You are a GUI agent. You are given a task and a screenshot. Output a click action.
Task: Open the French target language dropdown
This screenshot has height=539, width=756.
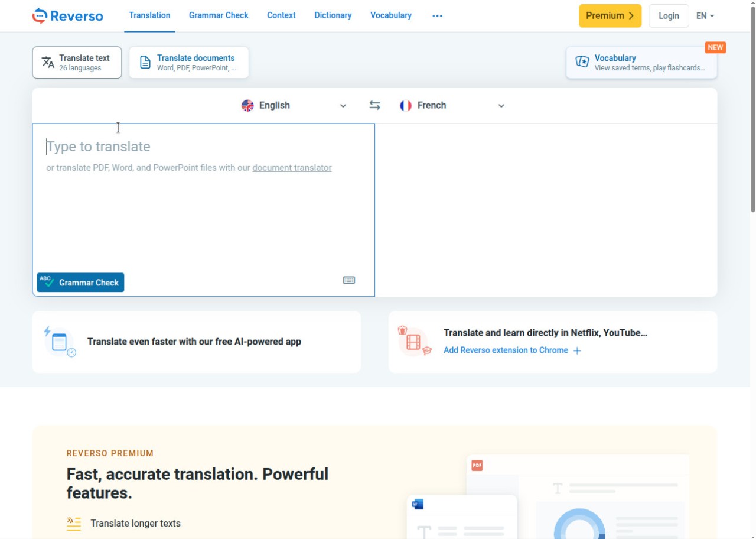(x=452, y=105)
